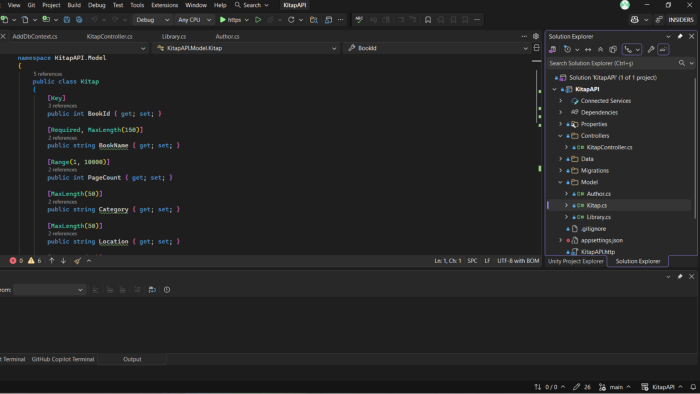Screen dimensions: 700x394
Task: Click UTF-8 with BOM encoding indicator
Action: click(x=518, y=261)
